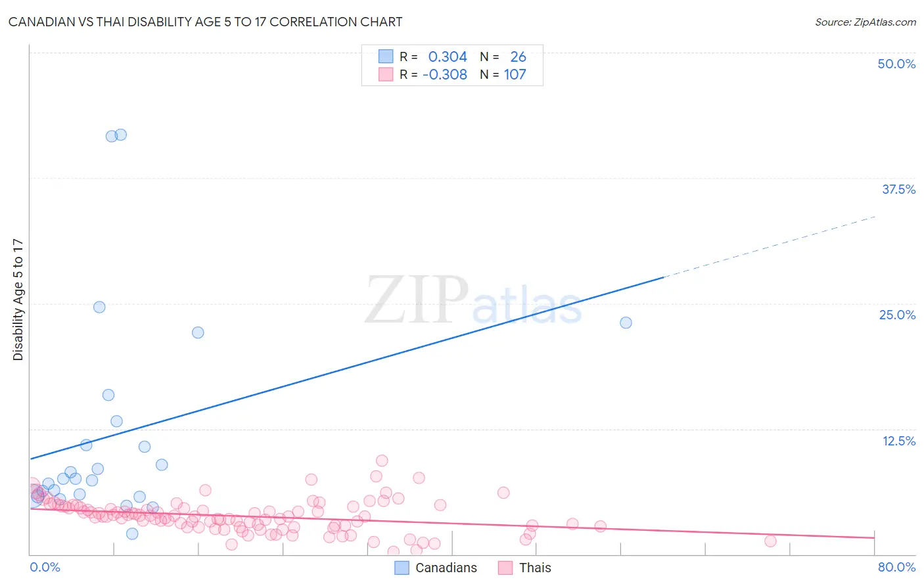Click the 25.0% y-axis label

(x=897, y=315)
